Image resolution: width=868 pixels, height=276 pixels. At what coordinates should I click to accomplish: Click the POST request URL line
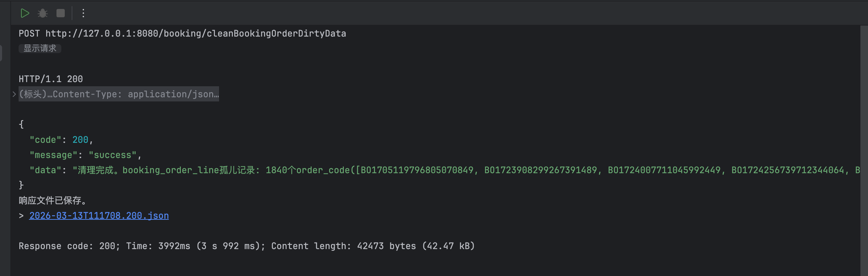182,33
